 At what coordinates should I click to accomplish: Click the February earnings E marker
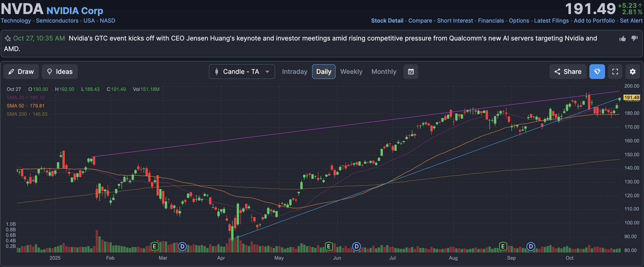tap(154, 247)
